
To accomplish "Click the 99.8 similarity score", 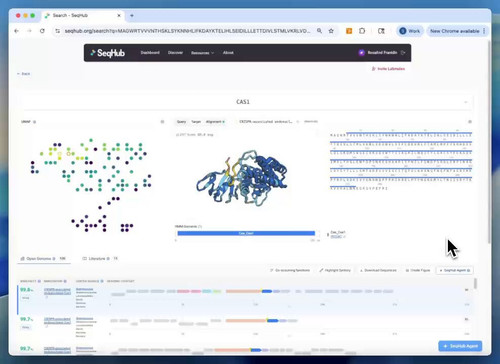I will pyautogui.click(x=26, y=290).
